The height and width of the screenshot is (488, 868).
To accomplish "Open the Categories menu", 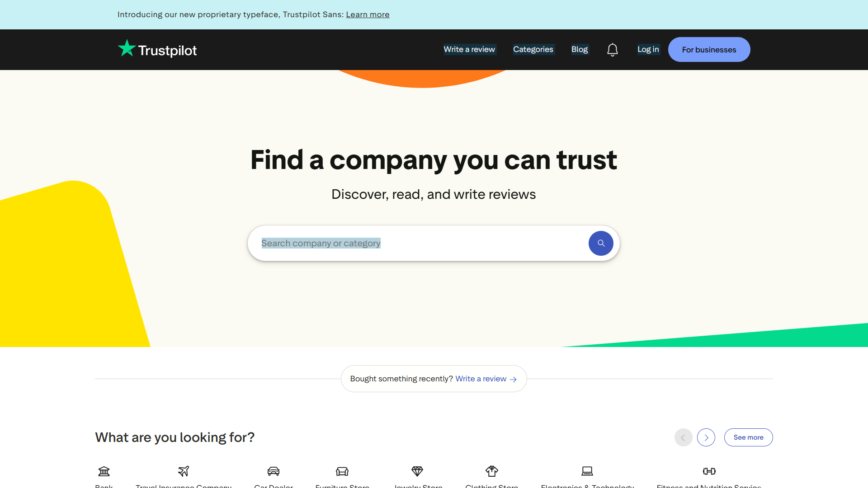I will pos(533,49).
